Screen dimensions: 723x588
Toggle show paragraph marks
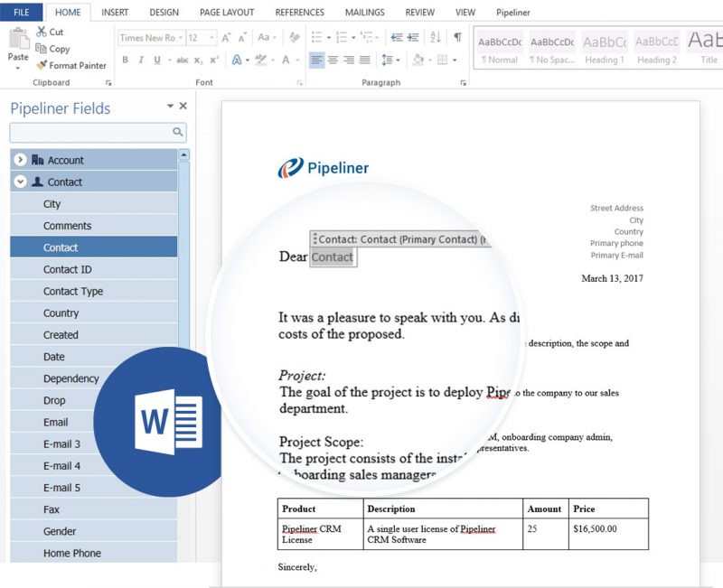point(457,37)
